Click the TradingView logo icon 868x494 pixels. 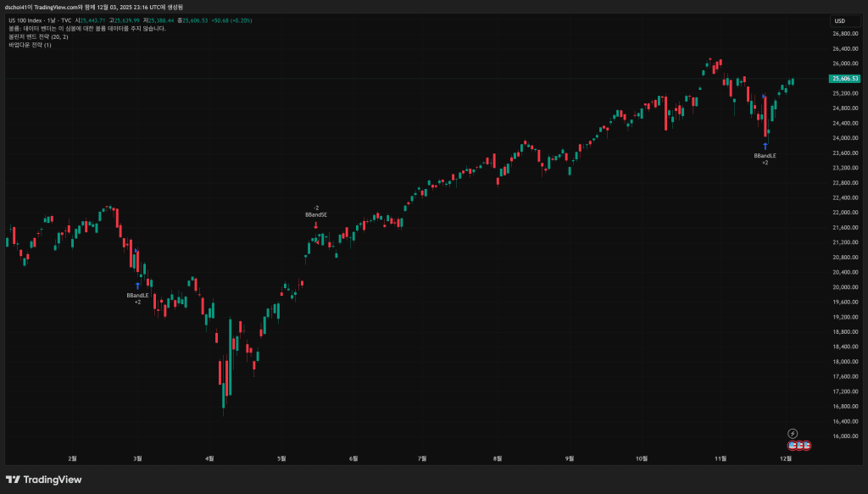[x=13, y=480]
